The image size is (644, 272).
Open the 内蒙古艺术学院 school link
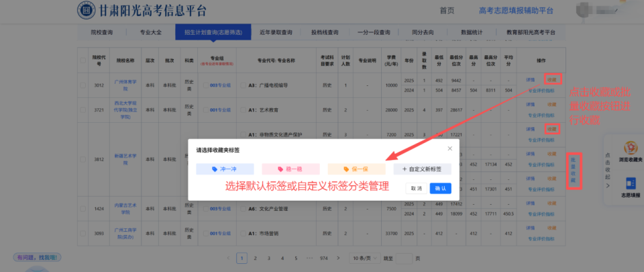(x=125, y=208)
